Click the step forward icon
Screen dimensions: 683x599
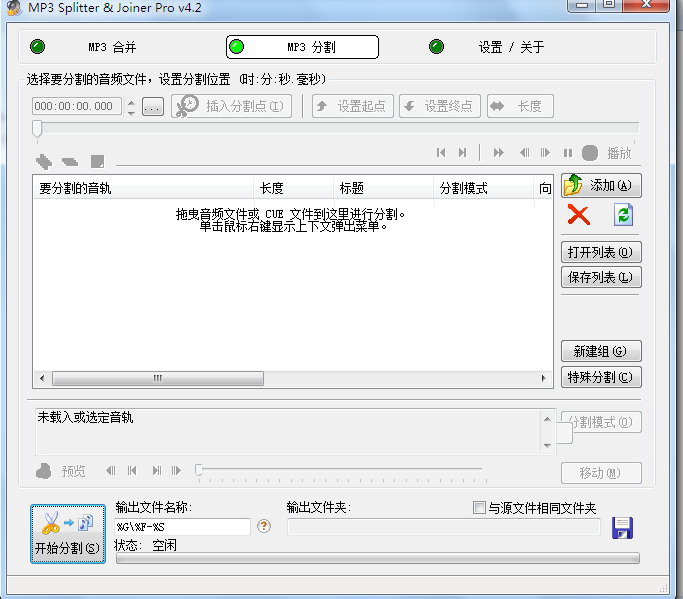pyautogui.click(x=545, y=152)
